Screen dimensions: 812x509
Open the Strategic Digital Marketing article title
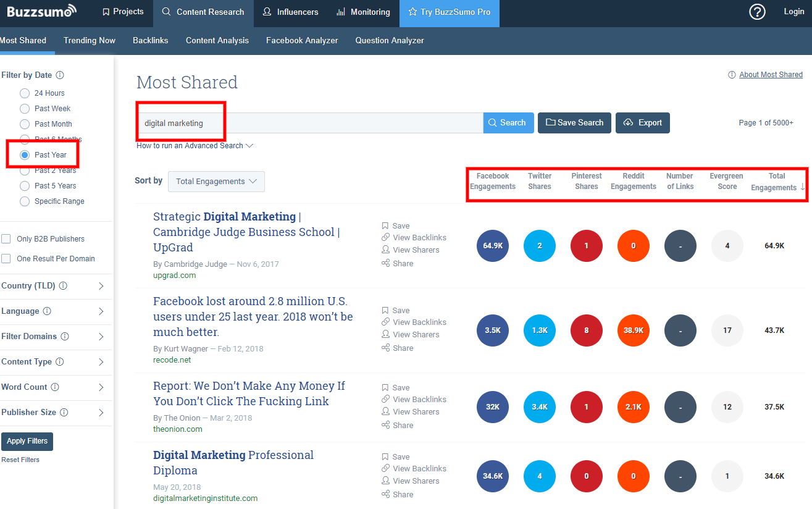click(x=246, y=232)
